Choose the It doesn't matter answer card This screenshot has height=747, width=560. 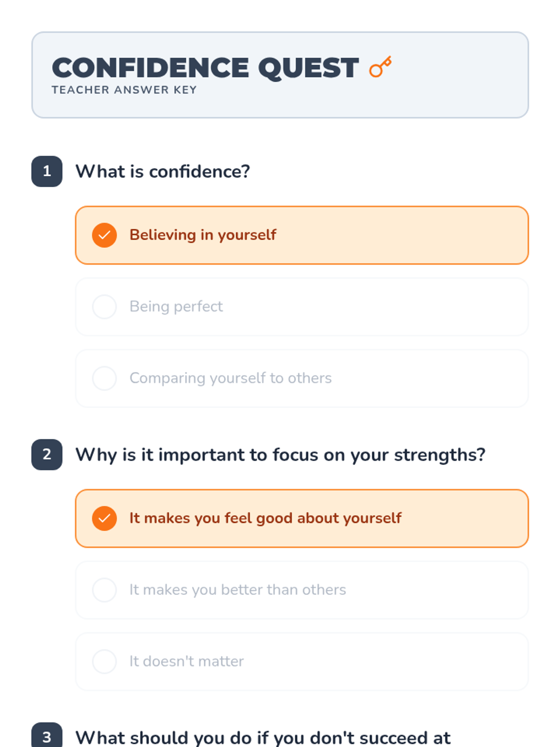point(302,662)
